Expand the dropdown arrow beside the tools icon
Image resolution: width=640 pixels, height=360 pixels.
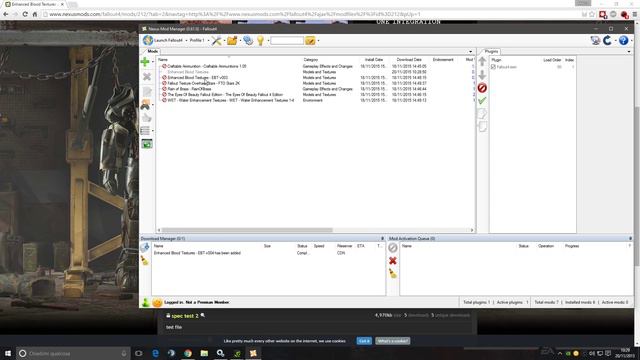[224, 40]
